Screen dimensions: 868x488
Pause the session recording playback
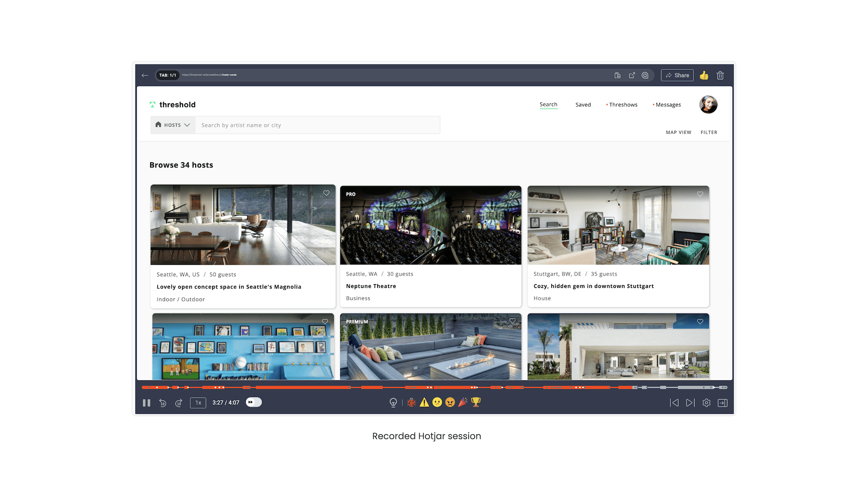click(x=146, y=403)
